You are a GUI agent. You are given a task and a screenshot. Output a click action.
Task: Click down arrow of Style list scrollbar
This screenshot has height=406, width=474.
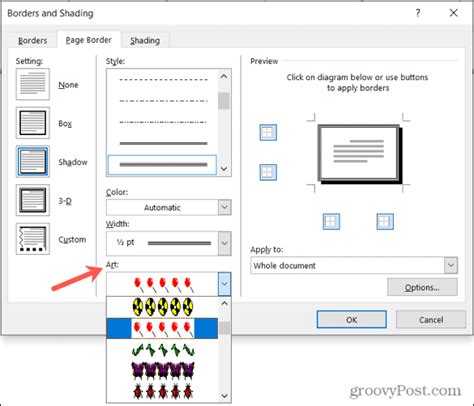[x=224, y=169]
